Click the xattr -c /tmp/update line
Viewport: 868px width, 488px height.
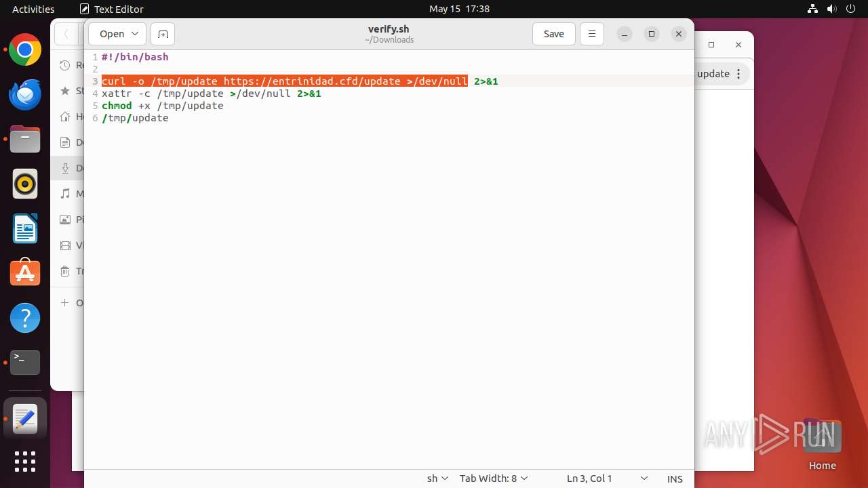[212, 94]
